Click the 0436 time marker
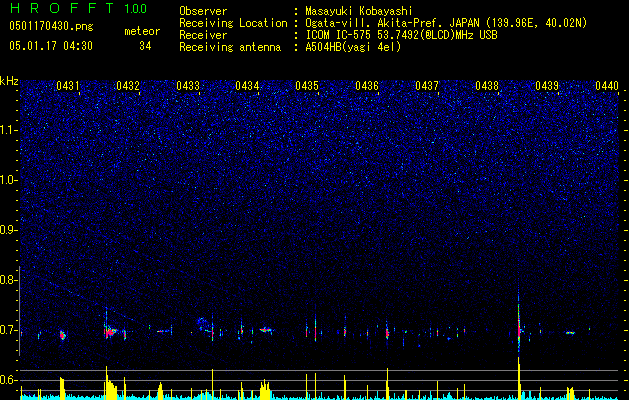 367,86
